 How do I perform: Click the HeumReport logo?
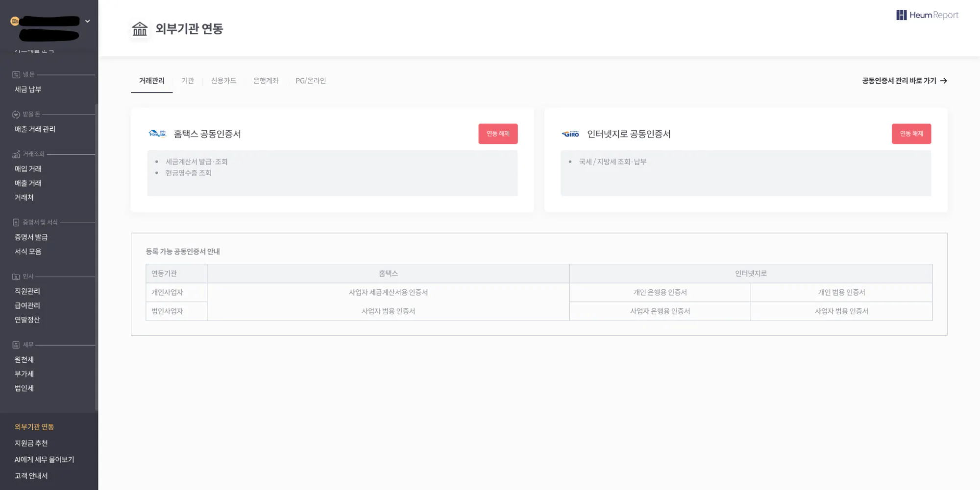pyautogui.click(x=927, y=15)
